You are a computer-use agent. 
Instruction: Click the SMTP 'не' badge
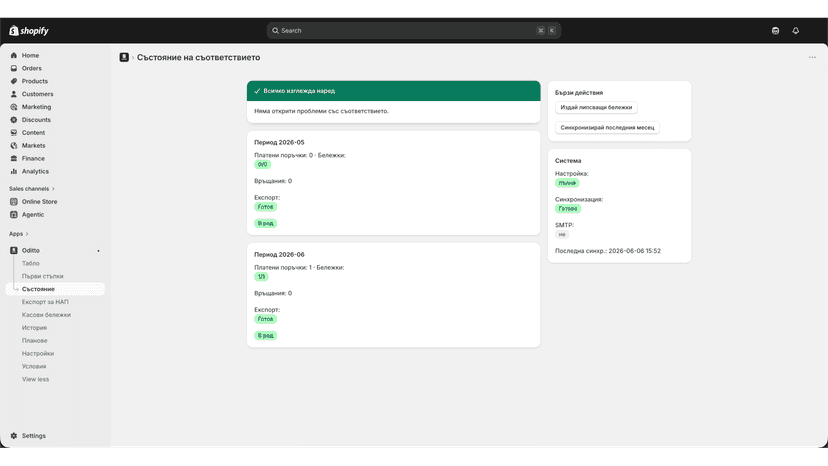[x=562, y=234]
